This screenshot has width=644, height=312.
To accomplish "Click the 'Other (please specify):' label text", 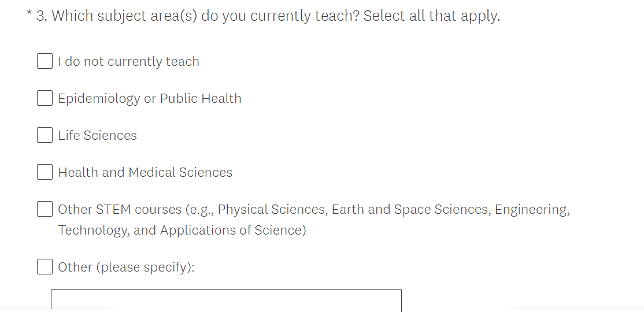I will (x=126, y=268).
